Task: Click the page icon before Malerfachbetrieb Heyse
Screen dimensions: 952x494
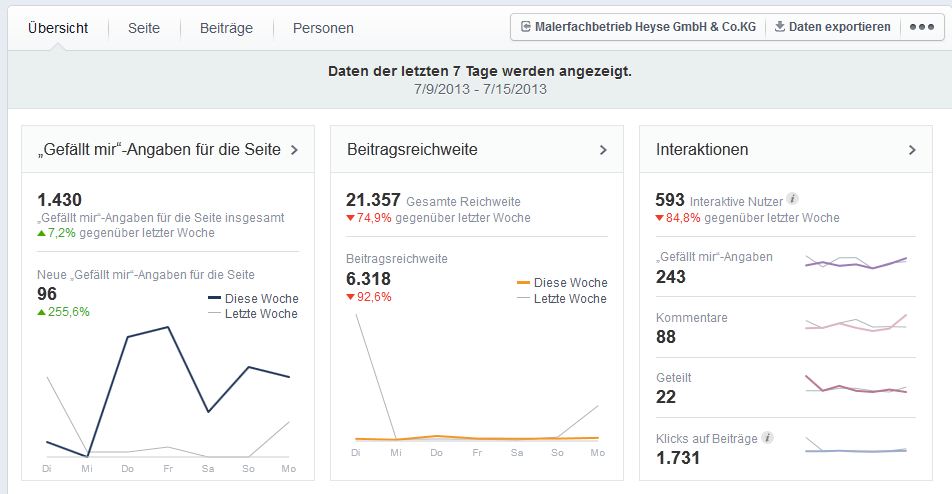Action: 525,27
